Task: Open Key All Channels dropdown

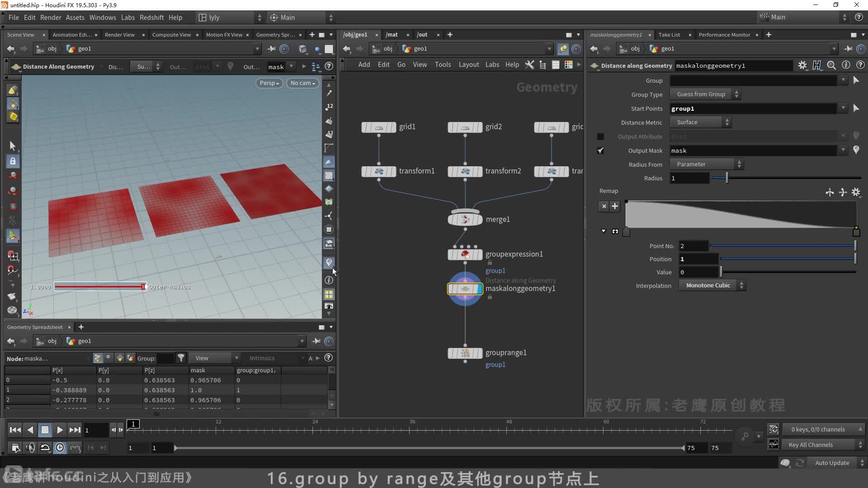Action: point(823,445)
